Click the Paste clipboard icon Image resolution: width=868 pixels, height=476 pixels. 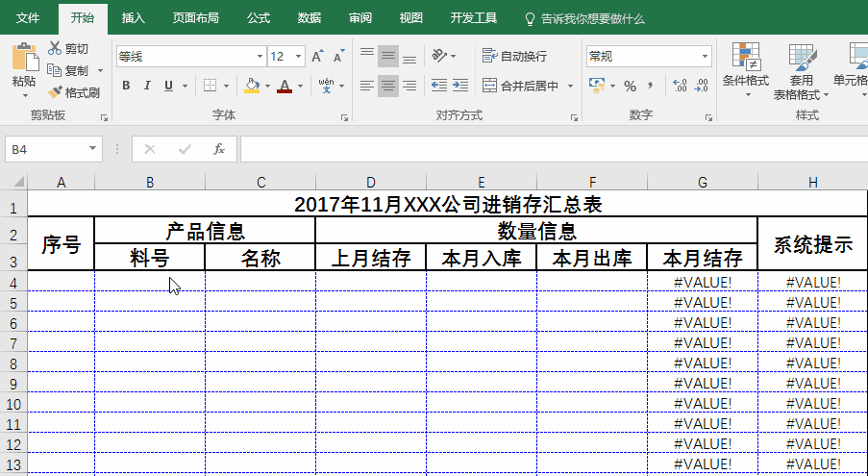point(24,57)
